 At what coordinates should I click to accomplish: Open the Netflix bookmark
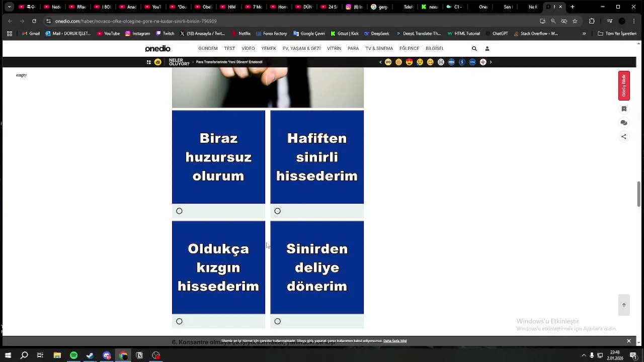pos(242,34)
